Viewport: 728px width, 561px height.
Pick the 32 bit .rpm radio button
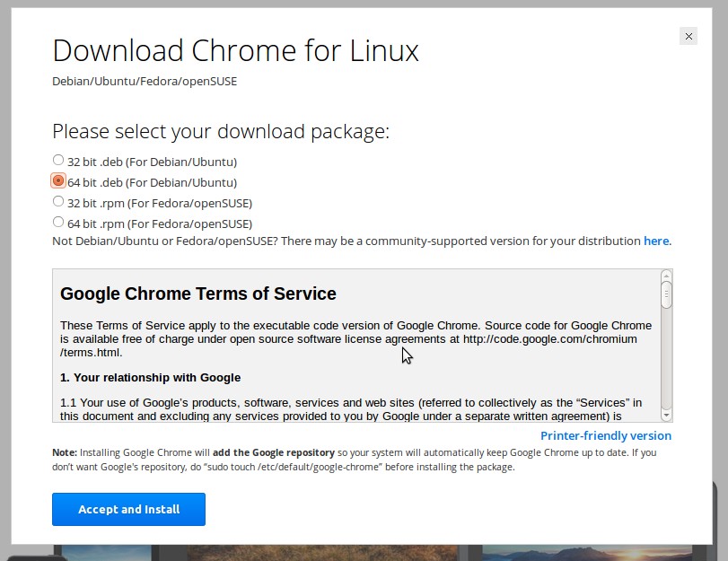click(x=58, y=202)
